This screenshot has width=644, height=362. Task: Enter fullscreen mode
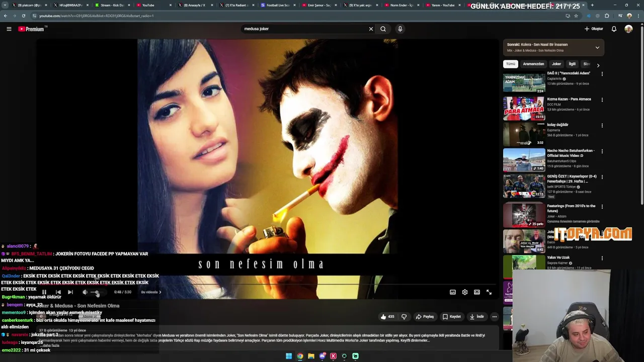pos(489,292)
